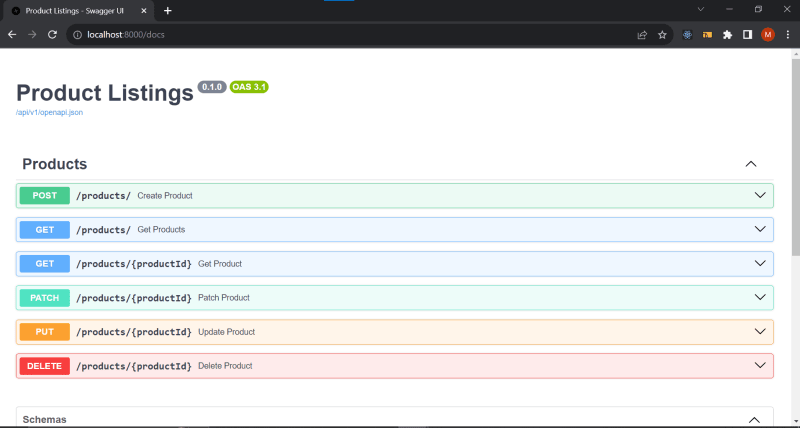
Task: Click the page vertical scrollbar thumb
Action: point(795,157)
